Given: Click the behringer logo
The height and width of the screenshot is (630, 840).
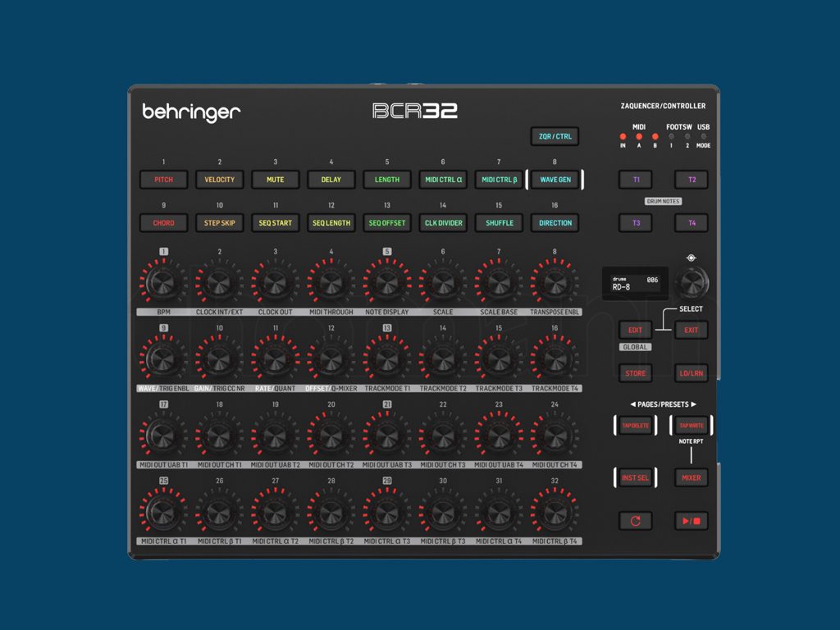Looking at the screenshot, I should coord(191,112).
